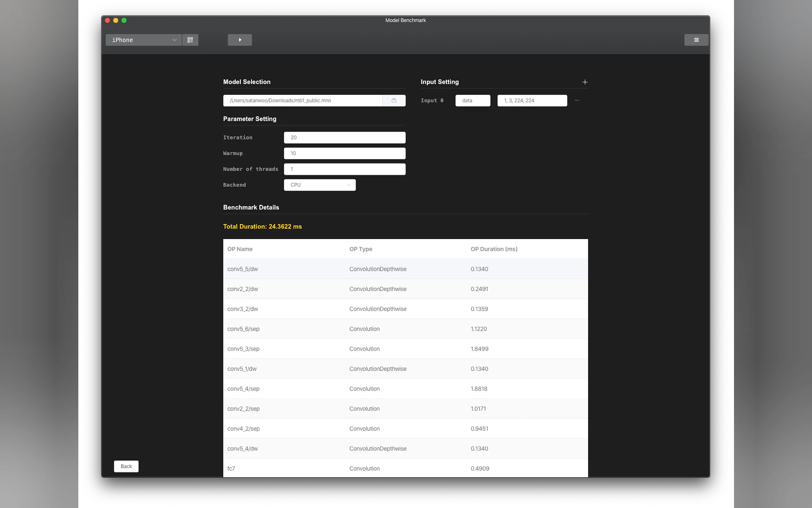This screenshot has width=812, height=508.
Task: Select the conv5_6/sep table row
Action: (405, 329)
